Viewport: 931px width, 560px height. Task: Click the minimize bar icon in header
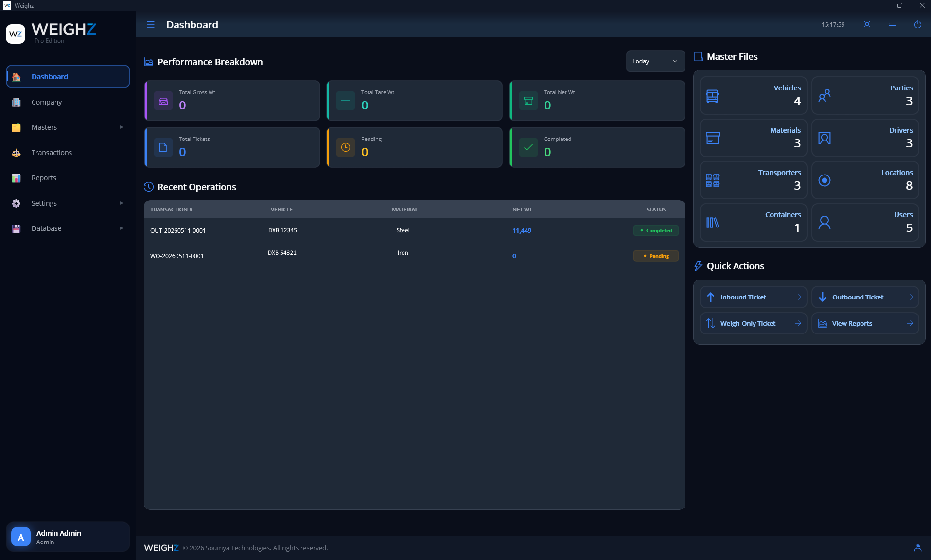892,24
